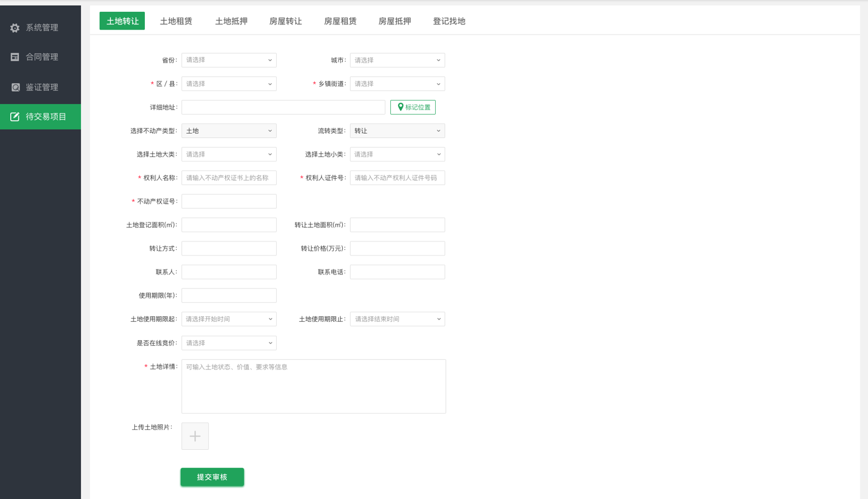Switch to the 房屋转让 tab
Image resolution: width=868 pixels, height=499 pixels.
pyautogui.click(x=285, y=21)
